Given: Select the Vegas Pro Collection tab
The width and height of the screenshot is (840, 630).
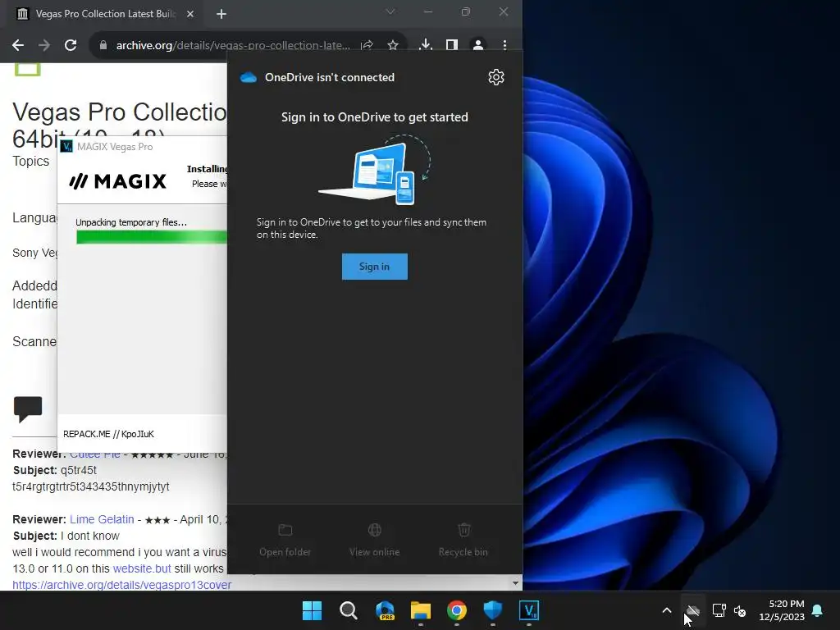Looking at the screenshot, I should pyautogui.click(x=104, y=14).
